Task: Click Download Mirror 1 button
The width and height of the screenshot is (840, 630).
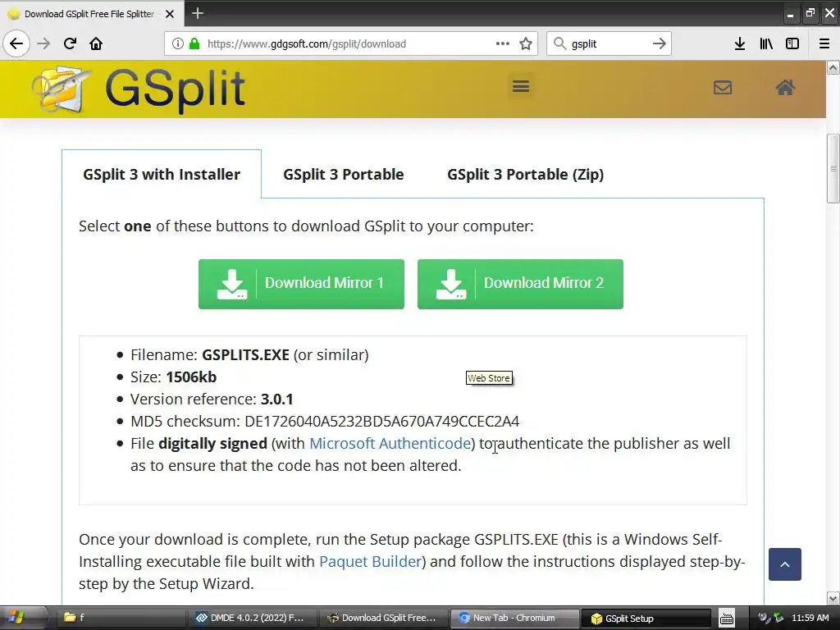Action: 301,284
